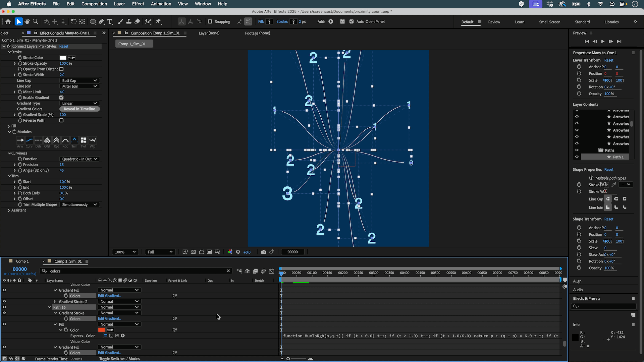Click the Curv module icon
The height and width of the screenshot is (362, 644).
point(29,140)
